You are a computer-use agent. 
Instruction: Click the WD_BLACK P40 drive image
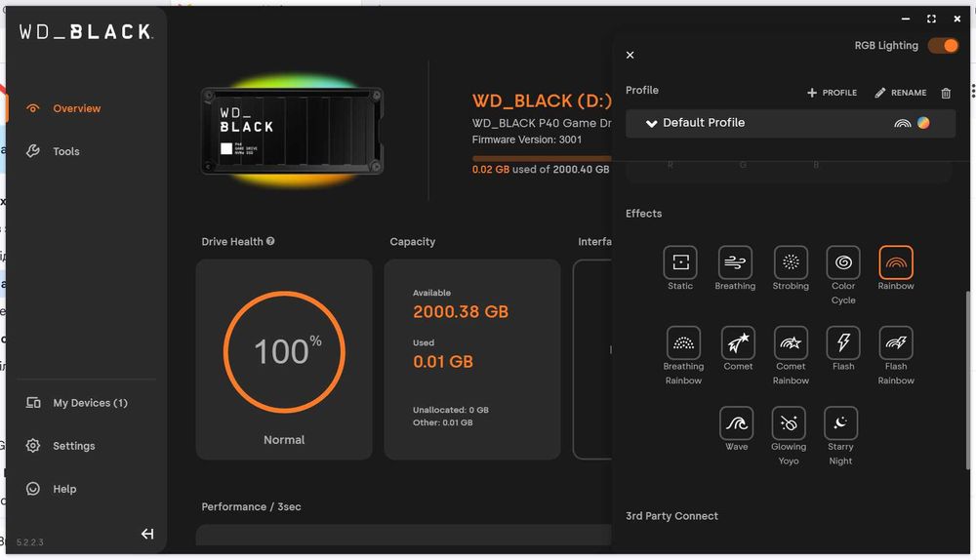pyautogui.click(x=291, y=131)
